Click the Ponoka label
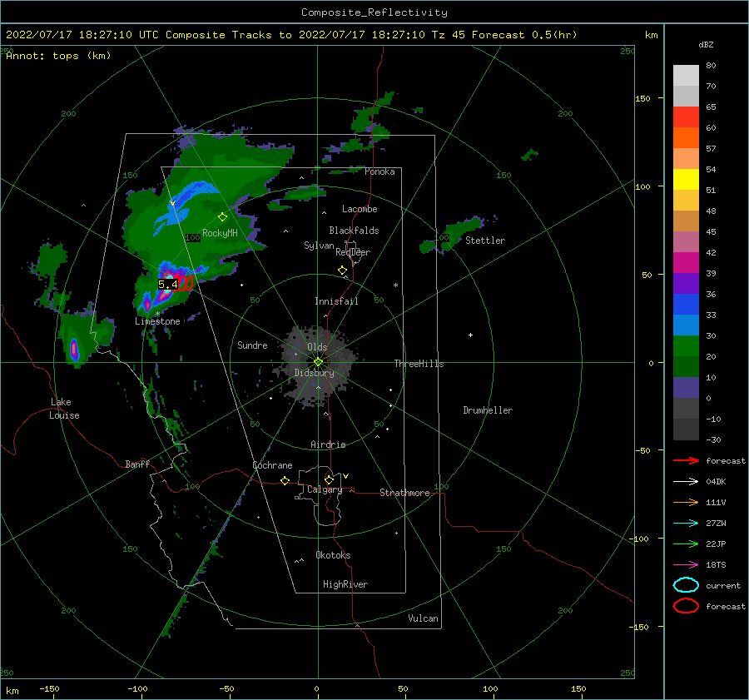Image resolution: width=749 pixels, height=700 pixels. (x=379, y=172)
